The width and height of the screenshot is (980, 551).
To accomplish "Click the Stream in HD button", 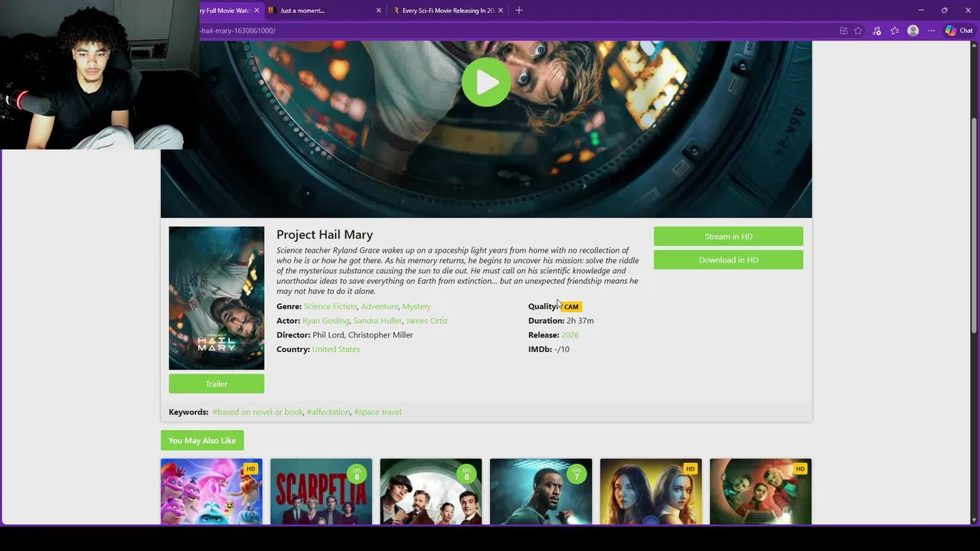I will (x=728, y=236).
